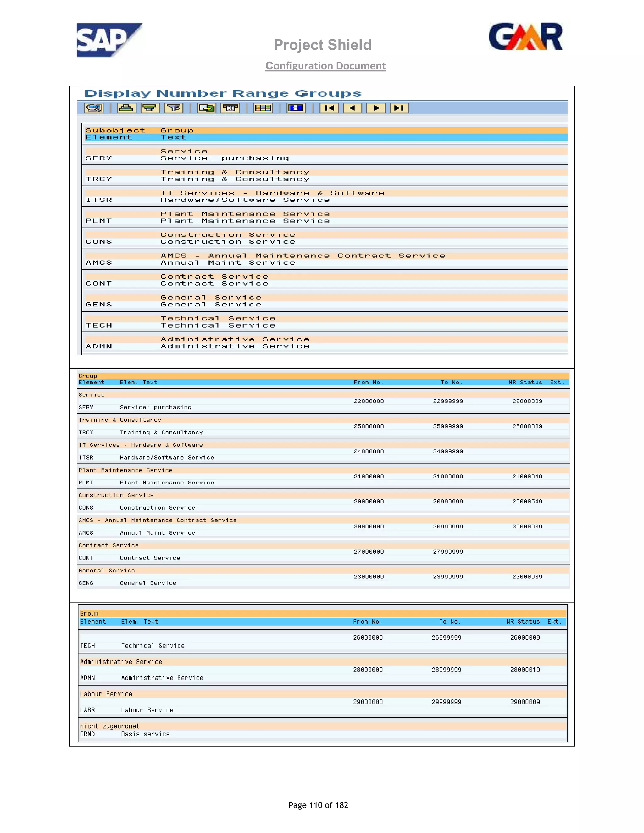Click the SAP logo

click(x=109, y=40)
